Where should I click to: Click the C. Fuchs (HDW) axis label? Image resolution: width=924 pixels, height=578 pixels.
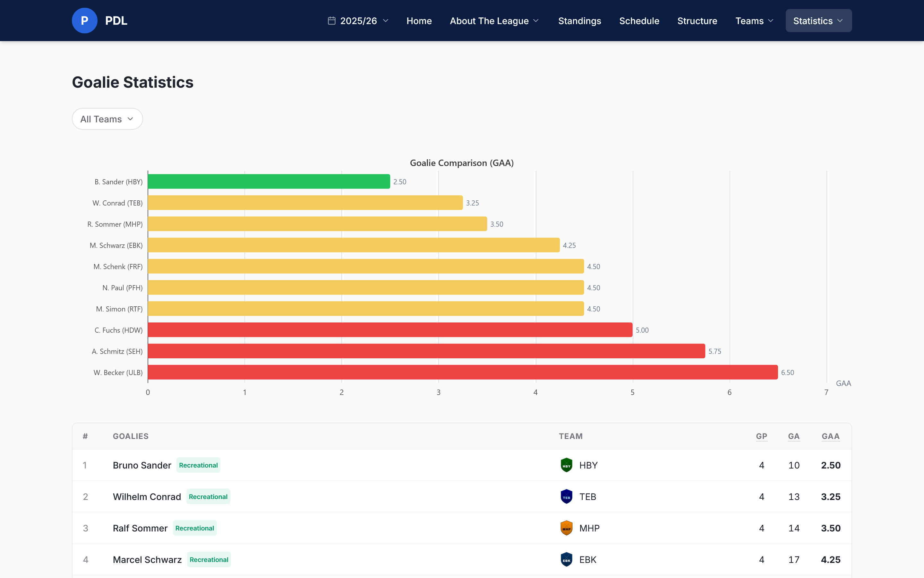click(118, 330)
